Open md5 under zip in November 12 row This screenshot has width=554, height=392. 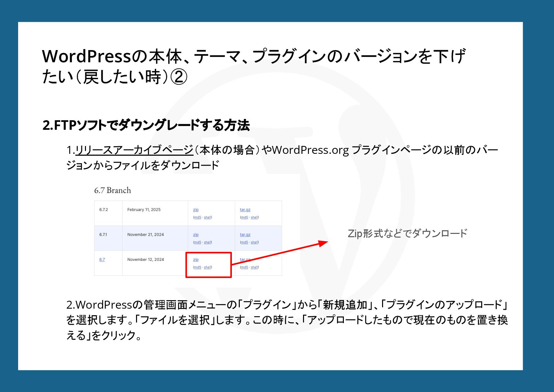coord(198,267)
